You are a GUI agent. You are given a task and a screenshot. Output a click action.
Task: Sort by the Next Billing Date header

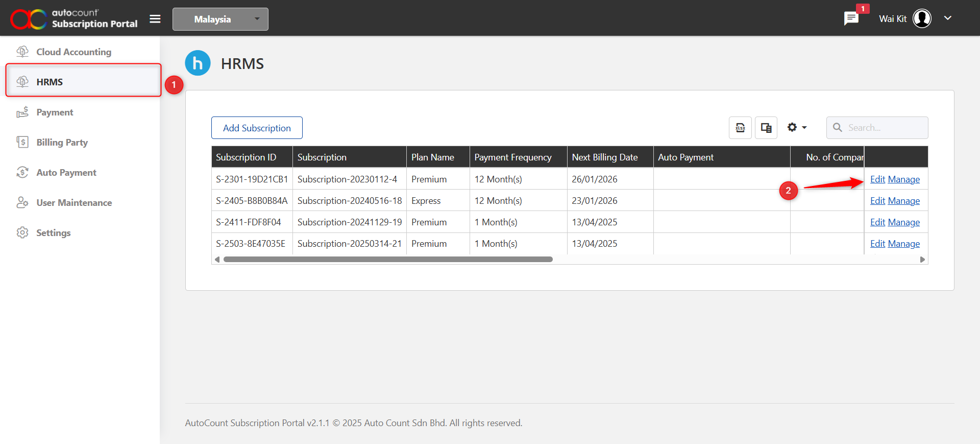pyautogui.click(x=610, y=157)
